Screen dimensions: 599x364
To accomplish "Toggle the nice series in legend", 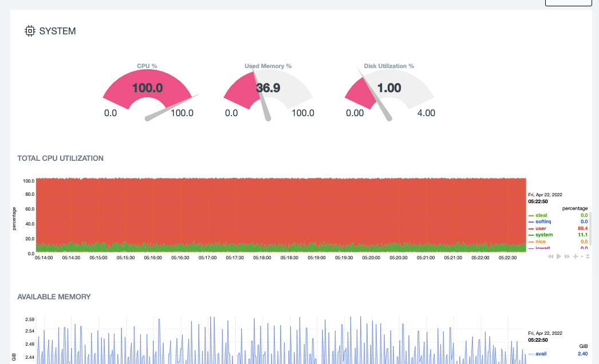I will pyautogui.click(x=541, y=242).
